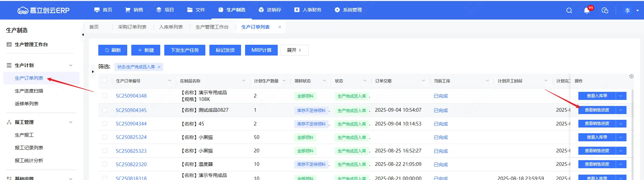The height and width of the screenshot is (180, 644).
Task: Click the 嘉立创云ERP logo
Action: [x=43, y=10]
